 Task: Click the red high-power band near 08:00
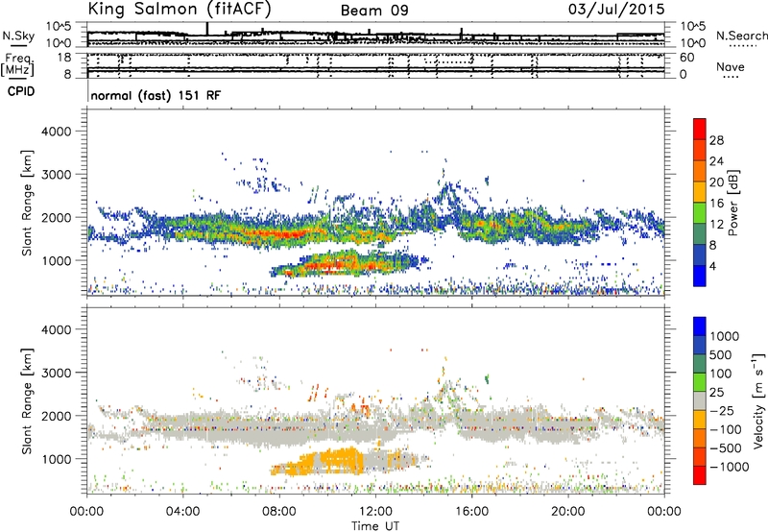click(276, 233)
